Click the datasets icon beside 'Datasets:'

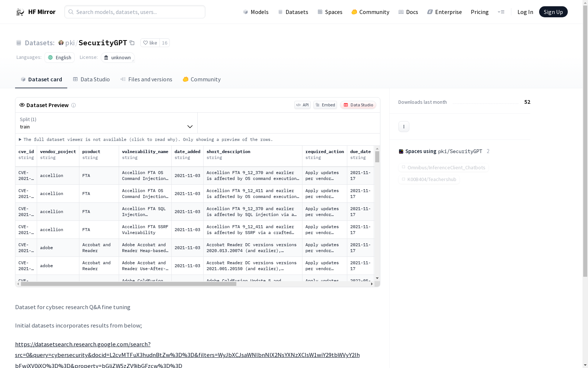tap(19, 43)
